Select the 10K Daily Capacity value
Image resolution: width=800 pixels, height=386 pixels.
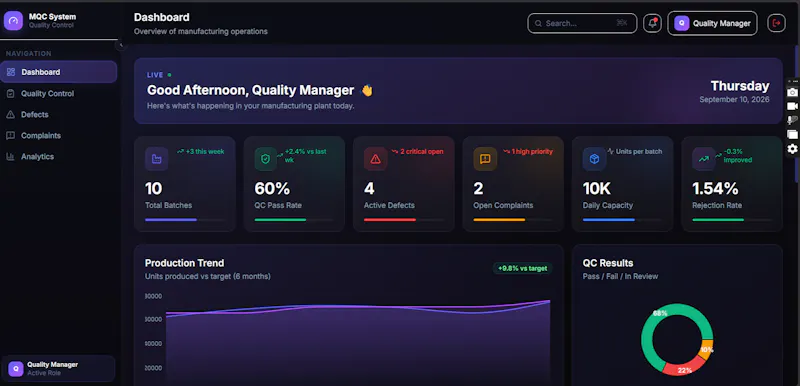pyautogui.click(x=596, y=189)
